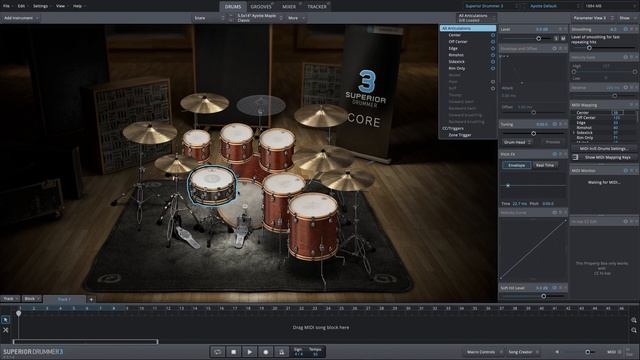The image size is (640, 360).
Task: Toggle the Smoothing section power button
Action: pos(625,29)
